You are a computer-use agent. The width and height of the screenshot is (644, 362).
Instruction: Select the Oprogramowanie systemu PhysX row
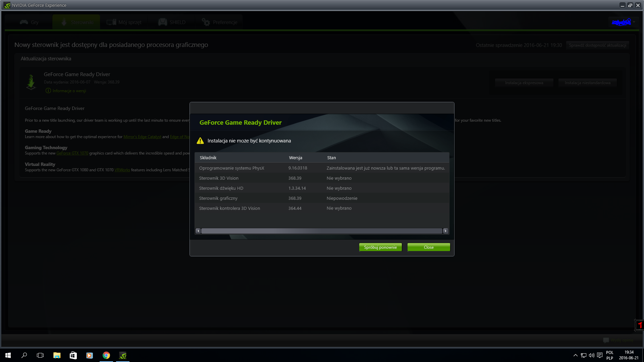coord(322,168)
